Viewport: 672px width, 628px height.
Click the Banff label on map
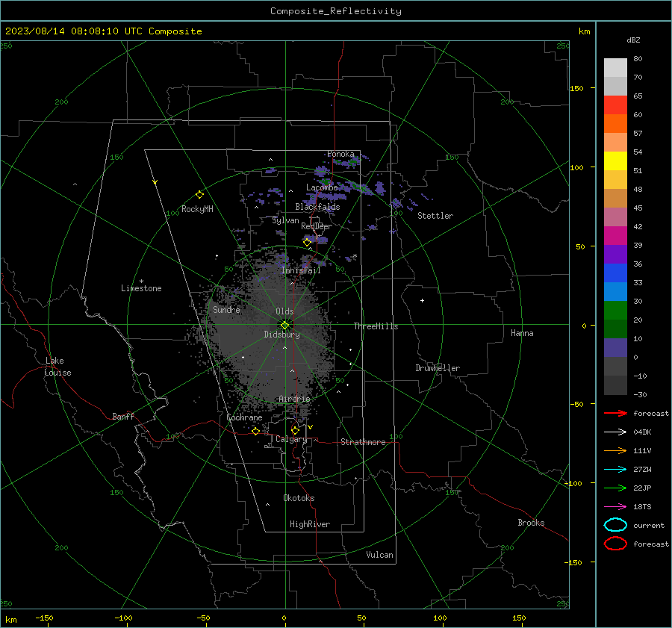[x=123, y=416]
